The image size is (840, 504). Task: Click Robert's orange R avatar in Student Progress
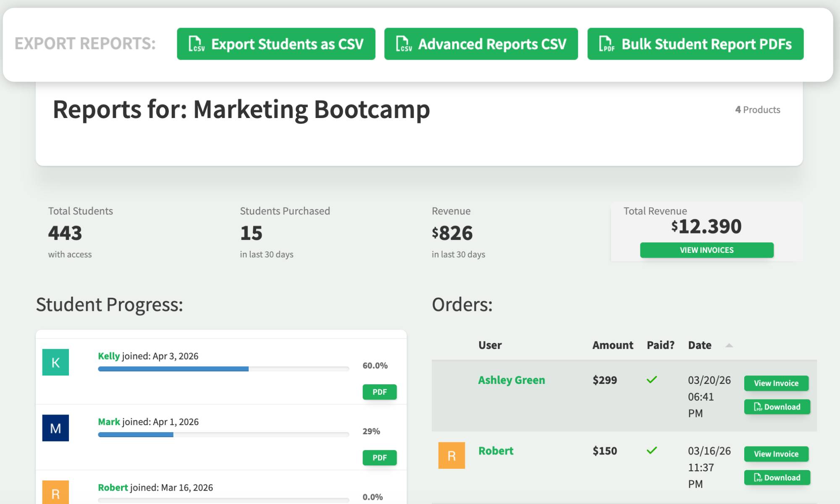click(55, 492)
